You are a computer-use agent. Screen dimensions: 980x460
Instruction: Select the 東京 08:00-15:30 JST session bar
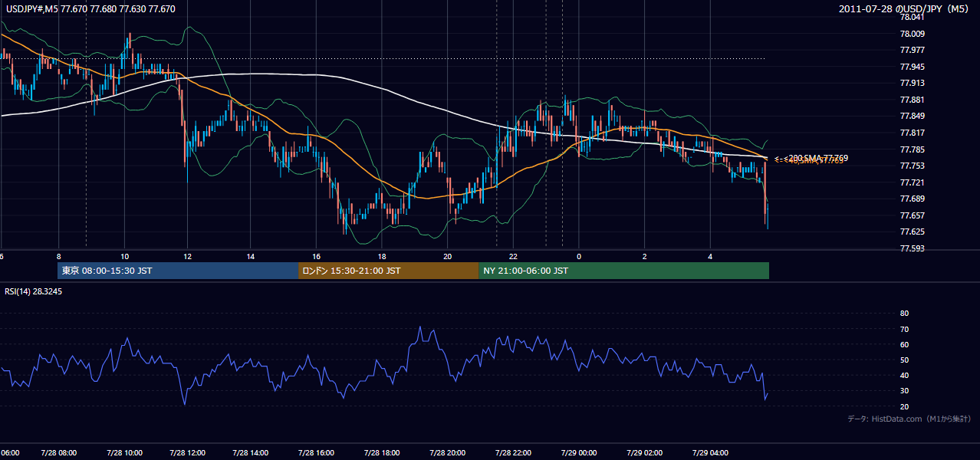click(178, 271)
